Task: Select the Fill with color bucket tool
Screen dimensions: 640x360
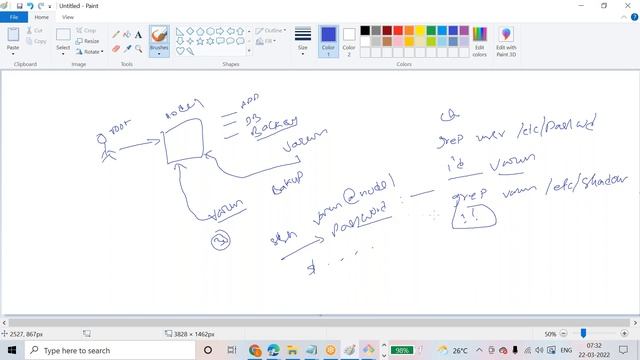Action: tap(127, 35)
